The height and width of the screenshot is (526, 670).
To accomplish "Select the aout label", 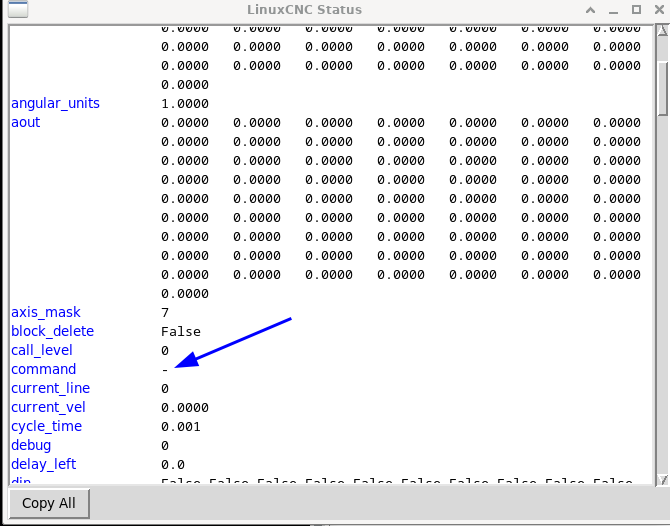I will pyautogui.click(x=26, y=122).
